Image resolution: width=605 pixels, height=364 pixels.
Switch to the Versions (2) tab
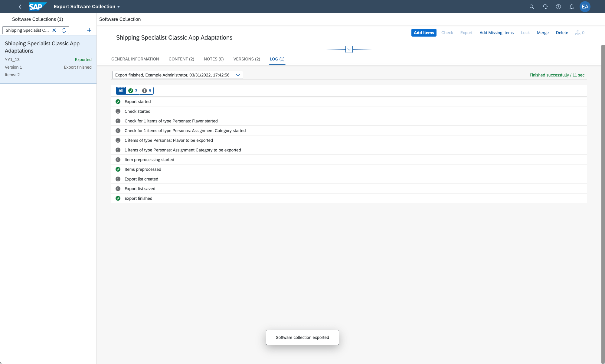(x=247, y=59)
